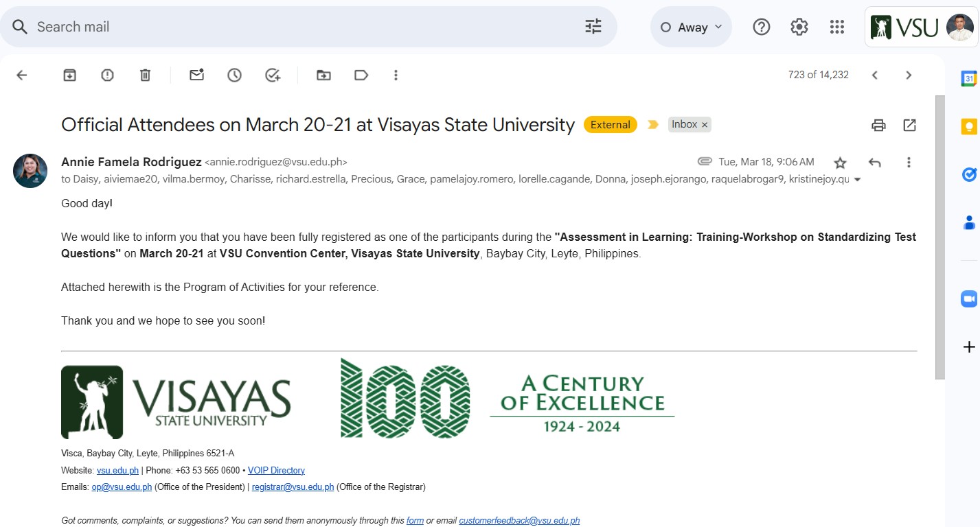The image size is (980, 527).
Task: Open the email in a new window
Action: coord(909,125)
